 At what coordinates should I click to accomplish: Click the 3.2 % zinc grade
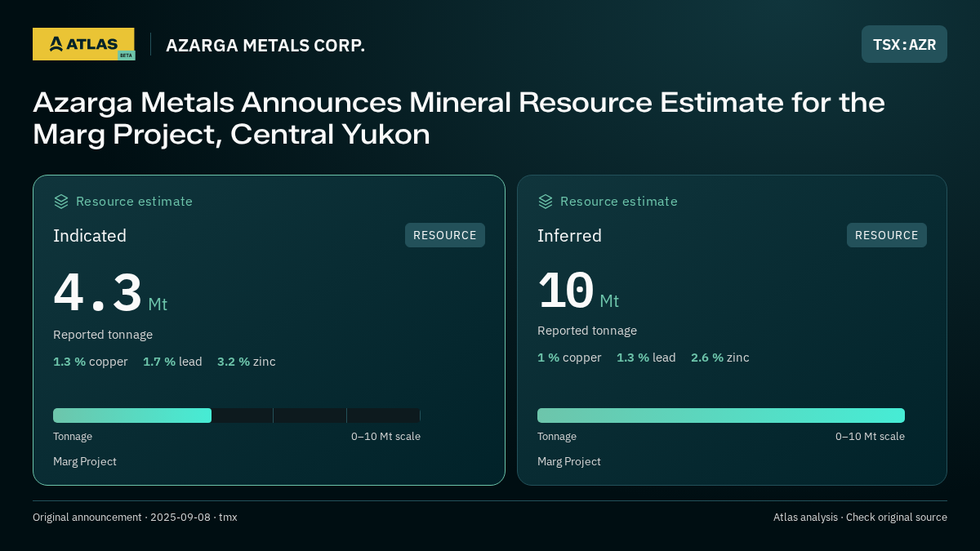[x=247, y=362]
